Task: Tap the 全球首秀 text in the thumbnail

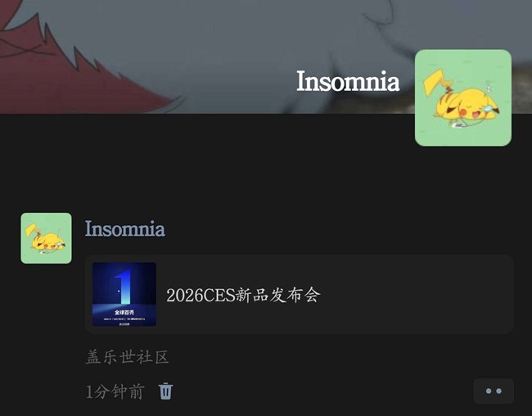Action: pyautogui.click(x=124, y=312)
